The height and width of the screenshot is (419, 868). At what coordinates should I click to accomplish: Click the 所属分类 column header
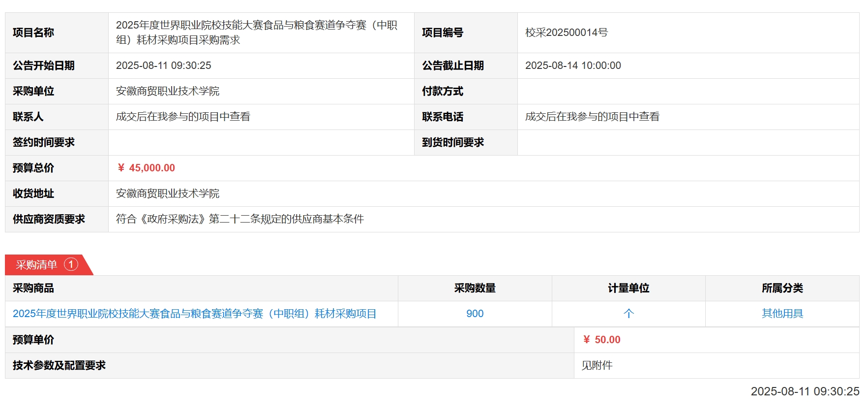pos(782,288)
